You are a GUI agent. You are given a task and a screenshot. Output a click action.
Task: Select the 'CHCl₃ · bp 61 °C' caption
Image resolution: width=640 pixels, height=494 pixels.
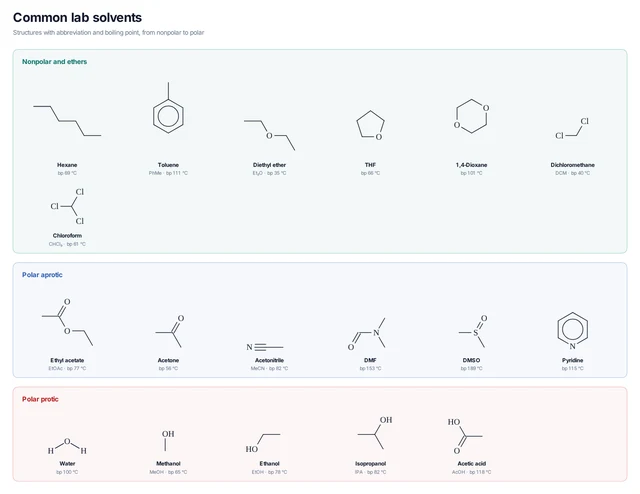coord(67,244)
